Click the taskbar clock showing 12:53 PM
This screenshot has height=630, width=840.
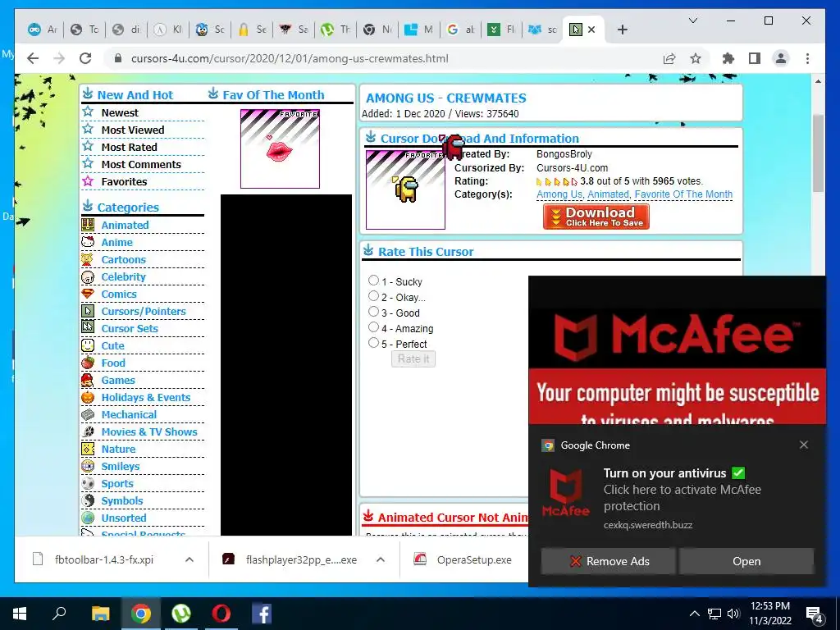point(769,614)
